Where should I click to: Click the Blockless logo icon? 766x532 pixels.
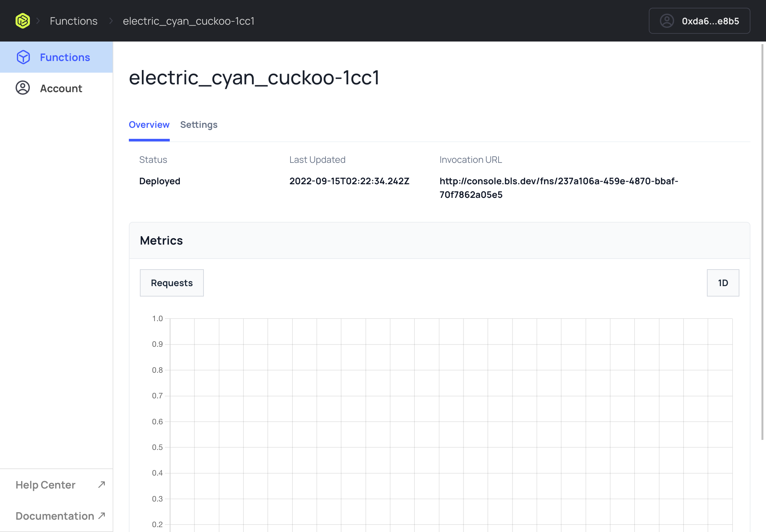pyautogui.click(x=22, y=20)
